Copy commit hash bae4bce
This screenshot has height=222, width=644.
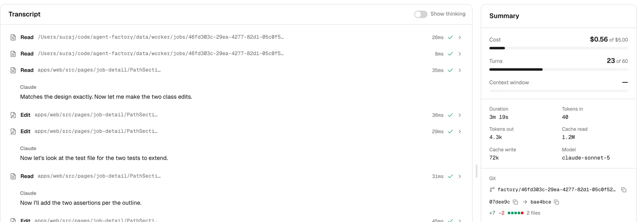pos(556,202)
